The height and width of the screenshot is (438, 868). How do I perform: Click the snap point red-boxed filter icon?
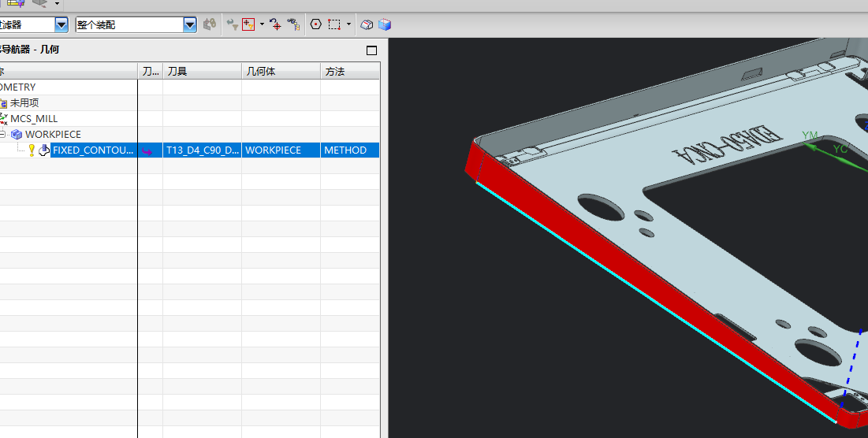tap(248, 24)
